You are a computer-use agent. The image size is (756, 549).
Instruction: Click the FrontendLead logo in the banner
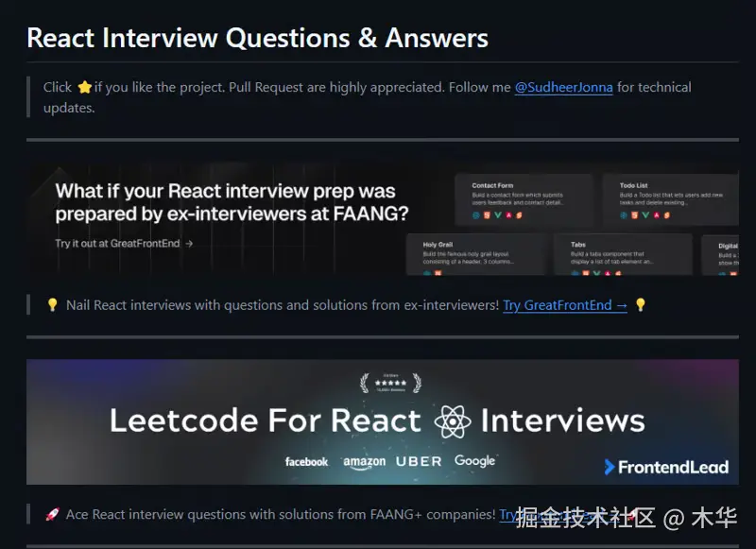point(666,467)
